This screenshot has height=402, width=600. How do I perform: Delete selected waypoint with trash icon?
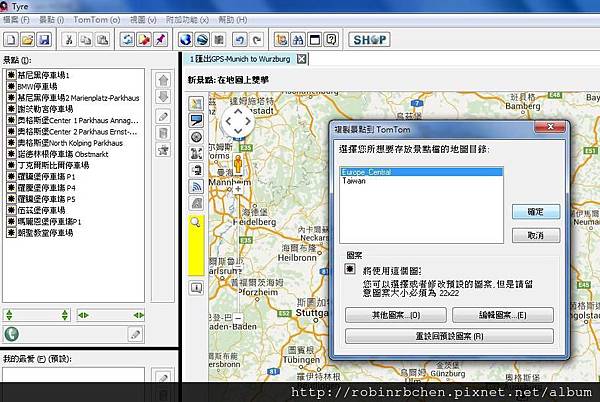pyautogui.click(x=163, y=133)
